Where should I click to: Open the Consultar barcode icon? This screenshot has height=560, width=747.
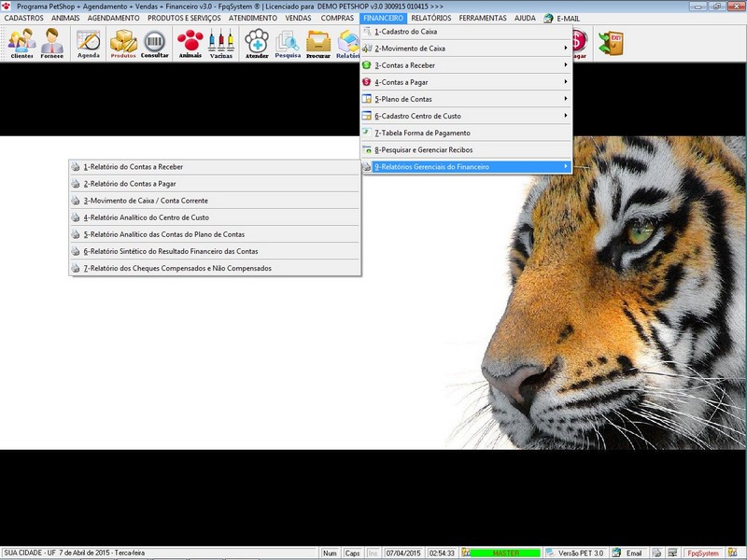tap(155, 43)
